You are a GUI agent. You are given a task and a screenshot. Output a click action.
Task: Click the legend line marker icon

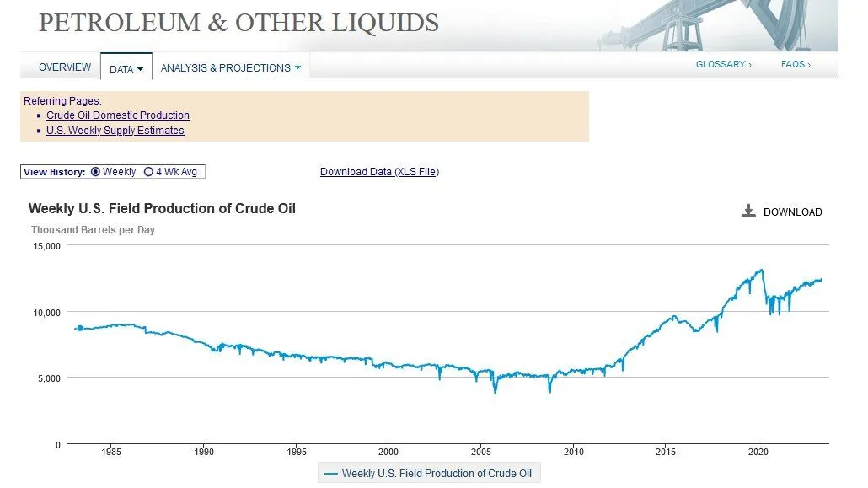click(x=329, y=473)
